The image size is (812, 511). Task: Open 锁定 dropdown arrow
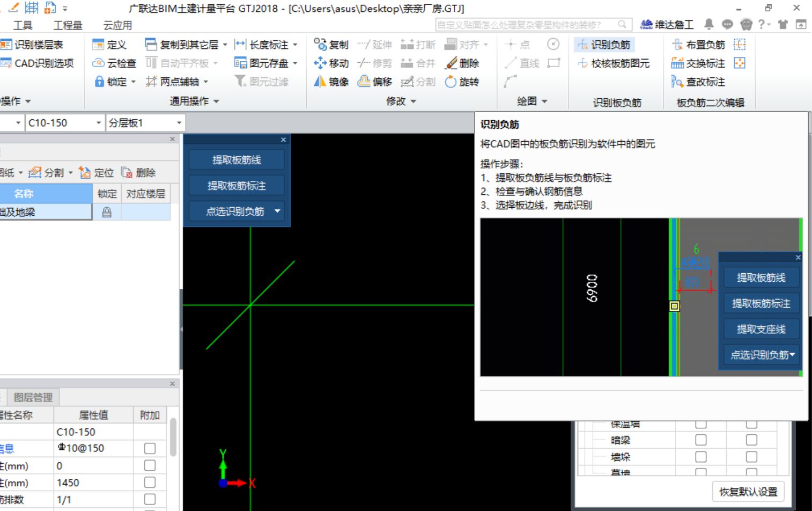point(133,82)
